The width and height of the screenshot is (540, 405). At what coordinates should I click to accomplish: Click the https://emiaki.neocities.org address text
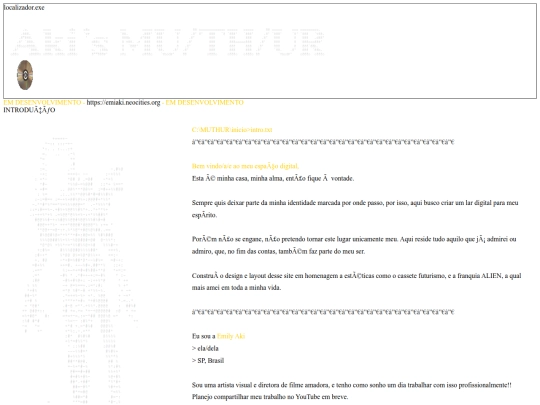coord(123,103)
